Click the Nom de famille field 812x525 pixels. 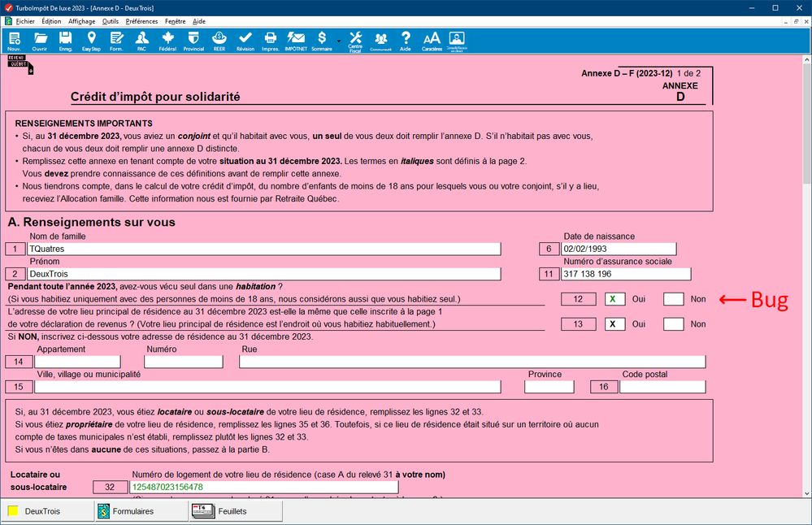point(264,249)
